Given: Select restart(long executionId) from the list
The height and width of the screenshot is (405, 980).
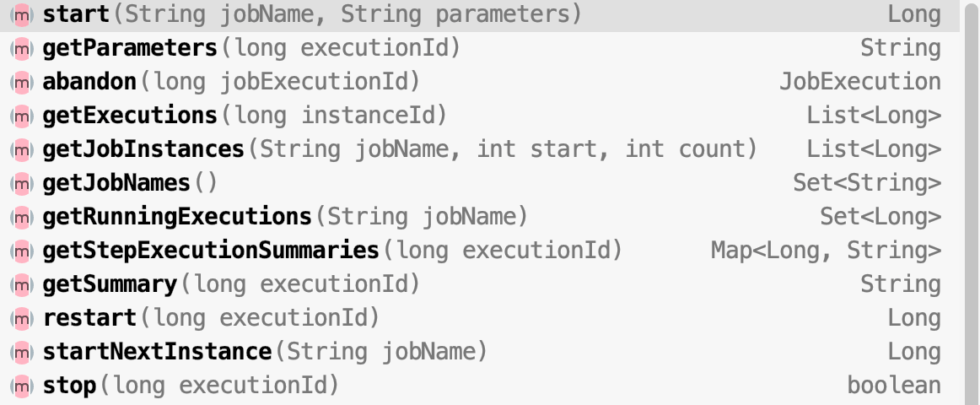Looking at the screenshot, I should tap(480, 318).
